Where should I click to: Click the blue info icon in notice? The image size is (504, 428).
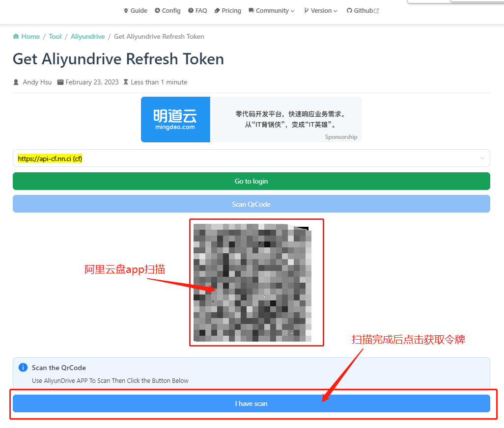click(23, 368)
